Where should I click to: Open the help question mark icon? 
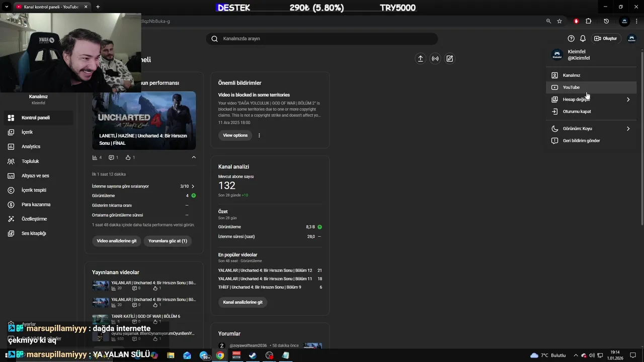point(571,39)
